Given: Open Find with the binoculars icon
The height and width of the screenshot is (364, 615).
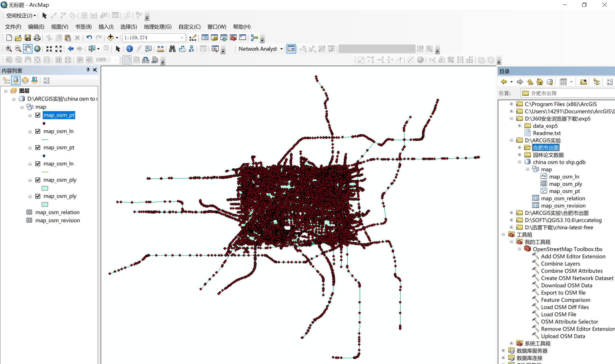Looking at the screenshot, I should 172,49.
